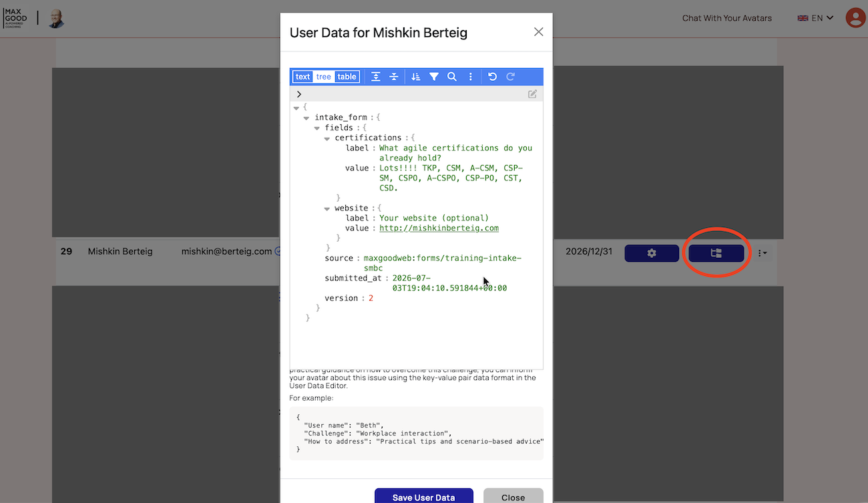Screen dimensions: 868x503
Task: Open the sort contents tool
Action: (416, 77)
